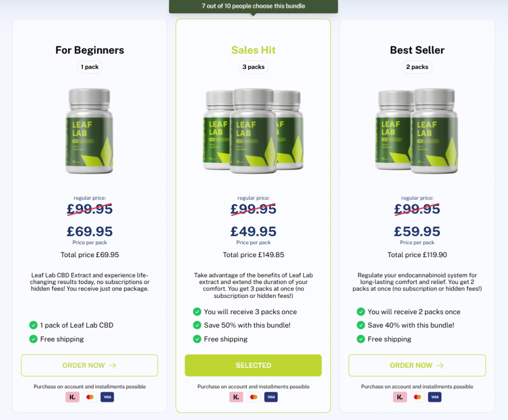The image size is (508, 420).
Task: Click the two-bottle Leaf Lab image
Action: 417,131
